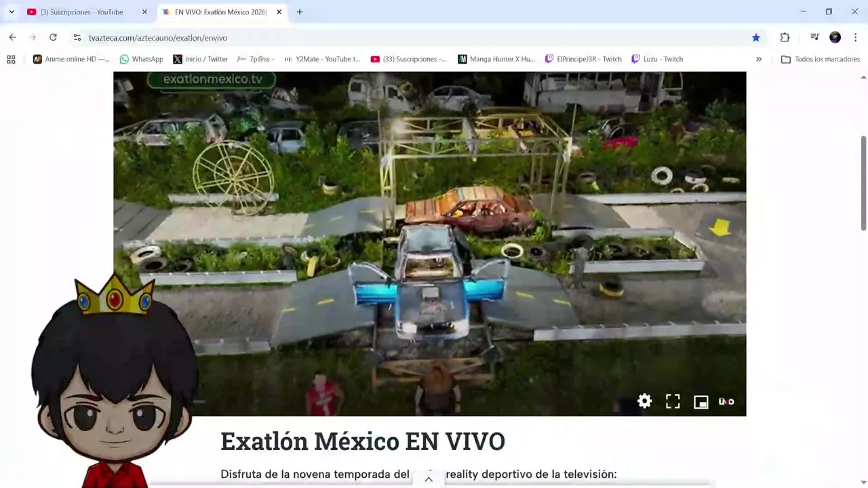Expand the bottom chevron-up panel

coord(429,479)
